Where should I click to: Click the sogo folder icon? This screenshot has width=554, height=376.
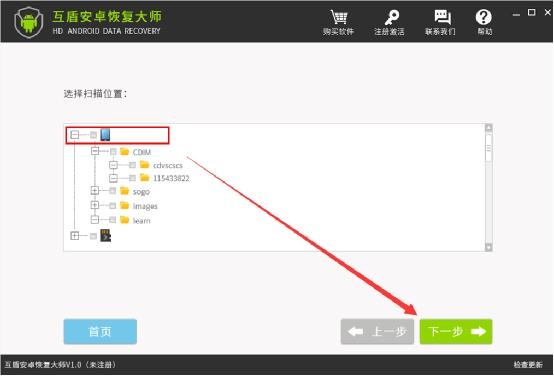[124, 191]
